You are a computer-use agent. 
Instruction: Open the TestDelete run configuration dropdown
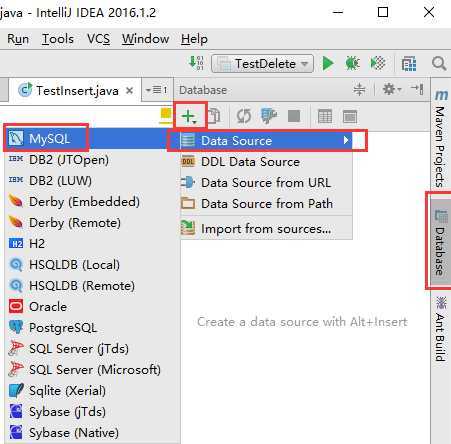pyautogui.click(x=262, y=63)
